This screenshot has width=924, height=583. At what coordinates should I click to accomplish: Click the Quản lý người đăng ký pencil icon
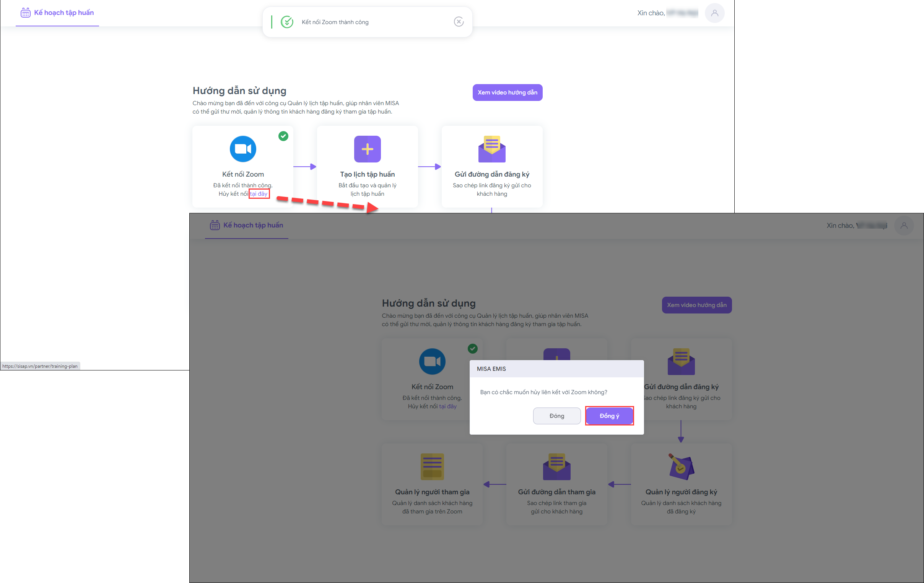tap(681, 466)
